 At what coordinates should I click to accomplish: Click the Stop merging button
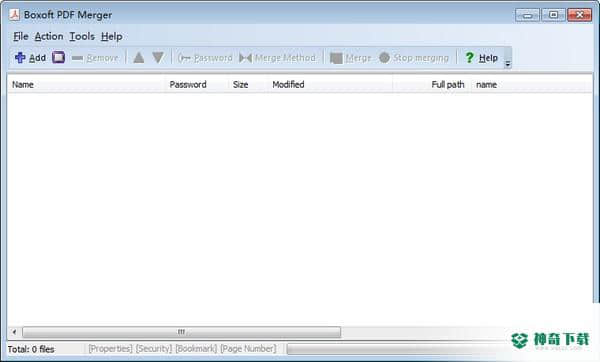point(414,58)
